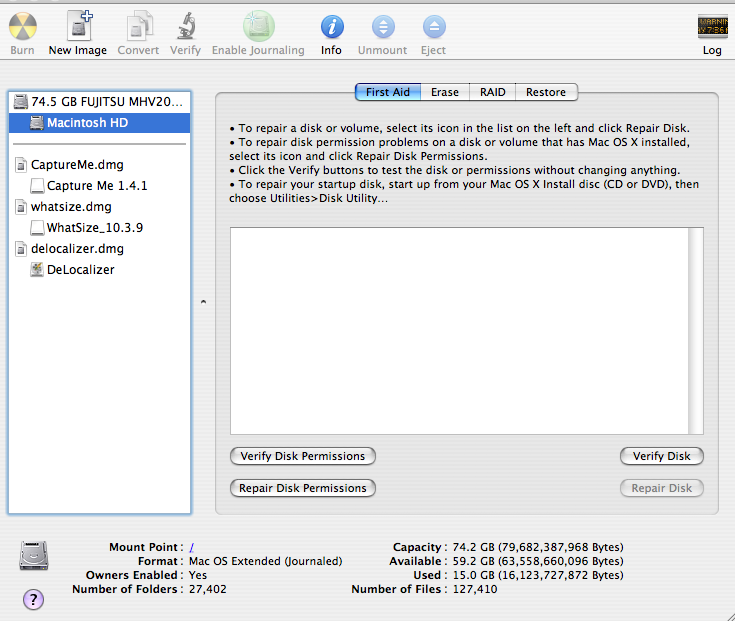Select CaptureMe.dmg disk image

coord(99,165)
